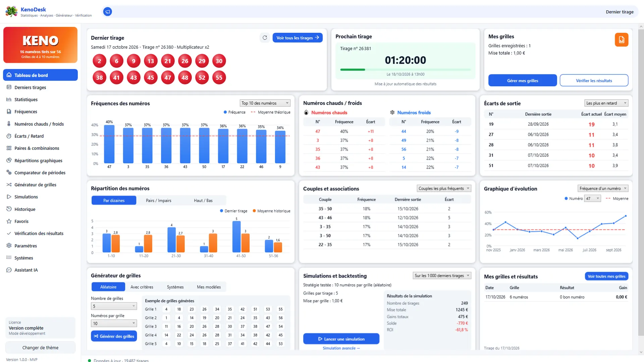Open Répartitions graphiques sidebar item
The height and width of the screenshot is (362, 644).
point(40,161)
